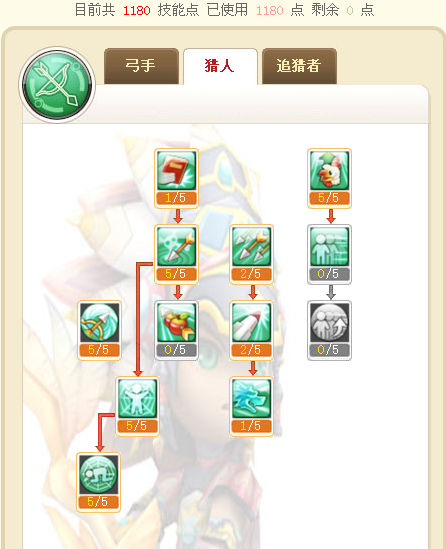Click the 1/5 level under wolf skill
This screenshot has height=549, width=446.
tap(251, 426)
